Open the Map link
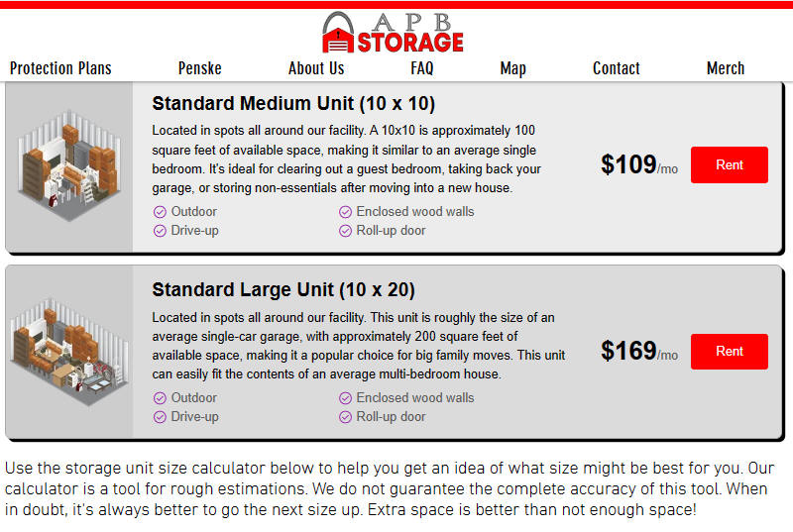Screen dimensions: 793x532 [x=512, y=68]
